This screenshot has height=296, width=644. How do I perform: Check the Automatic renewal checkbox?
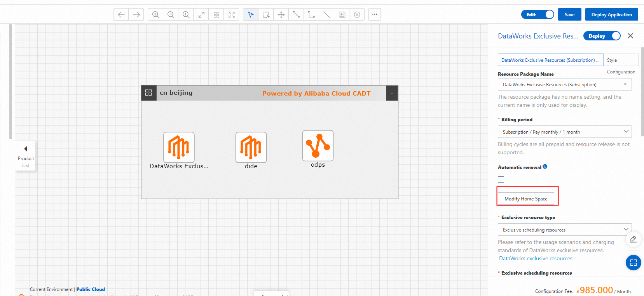click(x=501, y=179)
